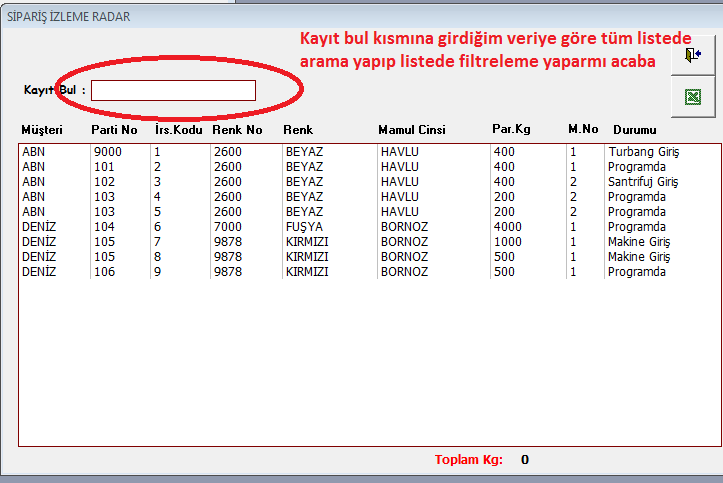
Task: Click the Mamul Cinsi column header
Action: click(411, 130)
